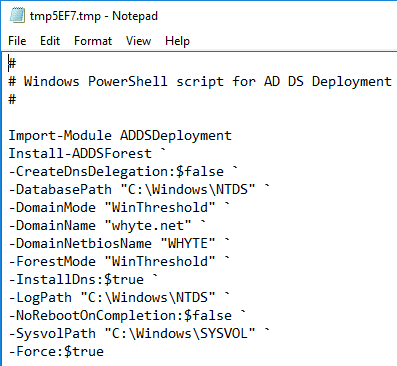The width and height of the screenshot is (397, 366).
Task: Click the Install-ADDSForest line
Action: (x=87, y=153)
